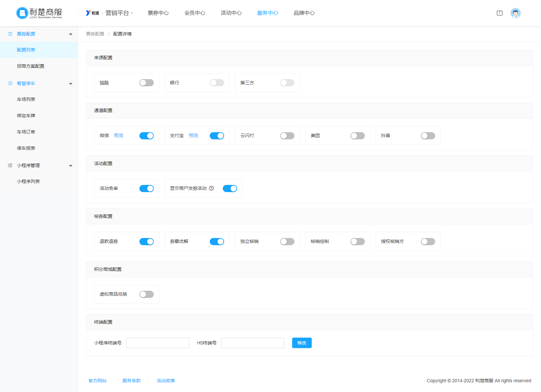541x392 pixels.
Task: Collapse the 智慧停车 sidebar group
Action: pos(71,84)
